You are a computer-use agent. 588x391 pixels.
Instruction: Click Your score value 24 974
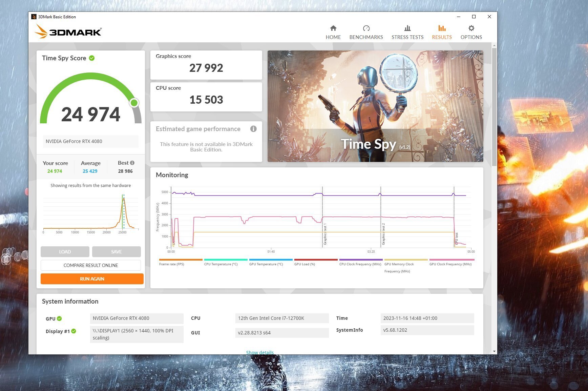(55, 171)
